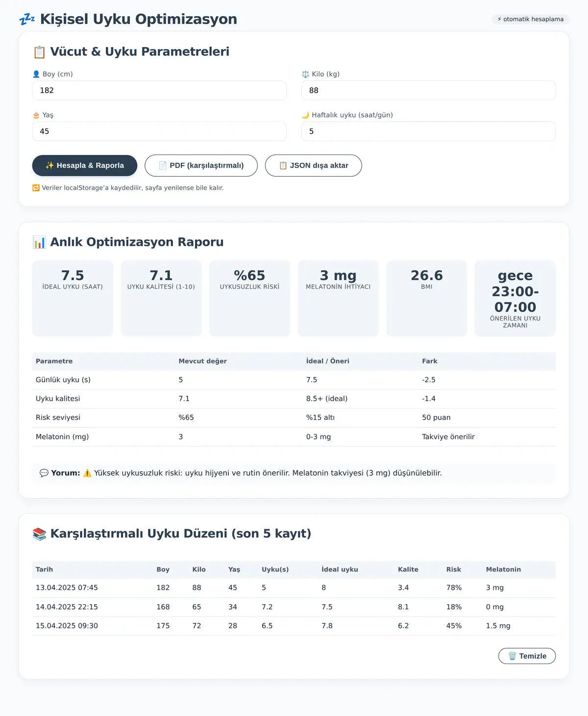The image size is (588, 716).
Task: Click the Parametre column header
Action: [x=54, y=361]
